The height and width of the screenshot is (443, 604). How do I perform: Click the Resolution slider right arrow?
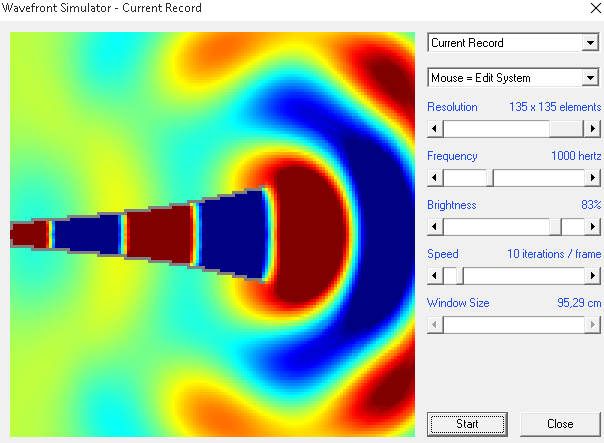tap(592, 128)
